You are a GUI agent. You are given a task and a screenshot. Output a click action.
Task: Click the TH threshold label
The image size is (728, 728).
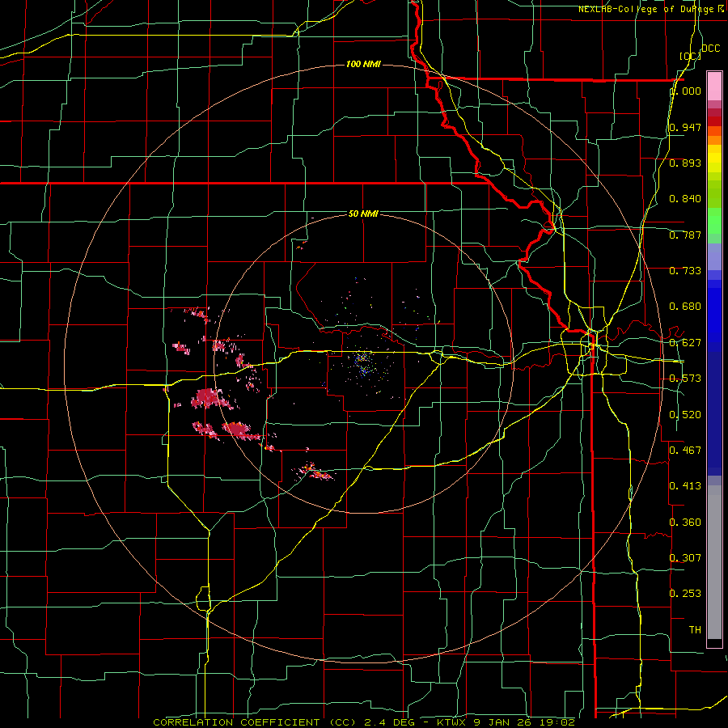coord(695,630)
